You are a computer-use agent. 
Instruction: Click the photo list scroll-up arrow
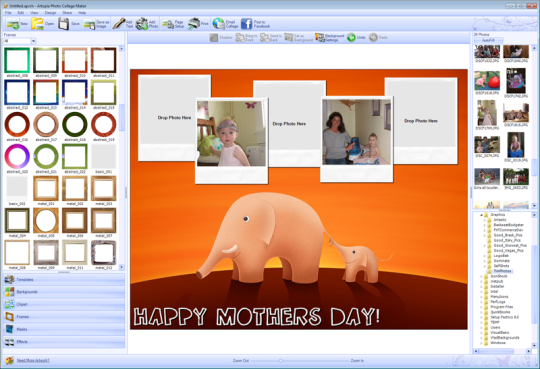(x=534, y=49)
